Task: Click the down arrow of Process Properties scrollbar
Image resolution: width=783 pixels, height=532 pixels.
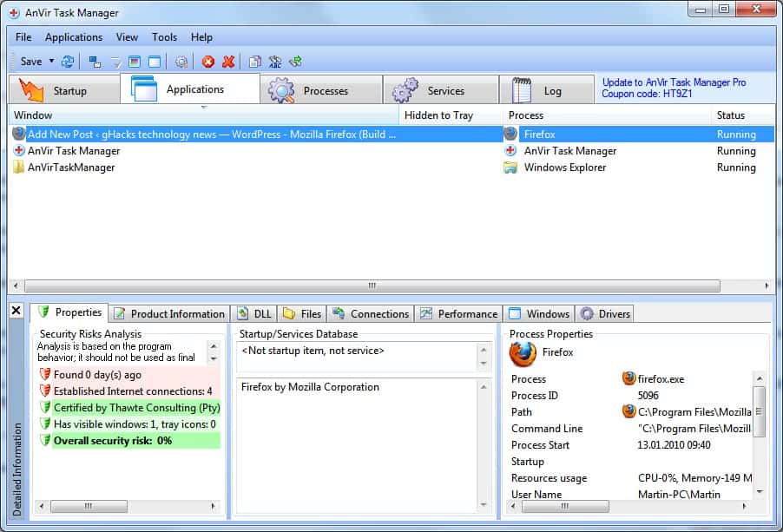Action: coord(759,492)
